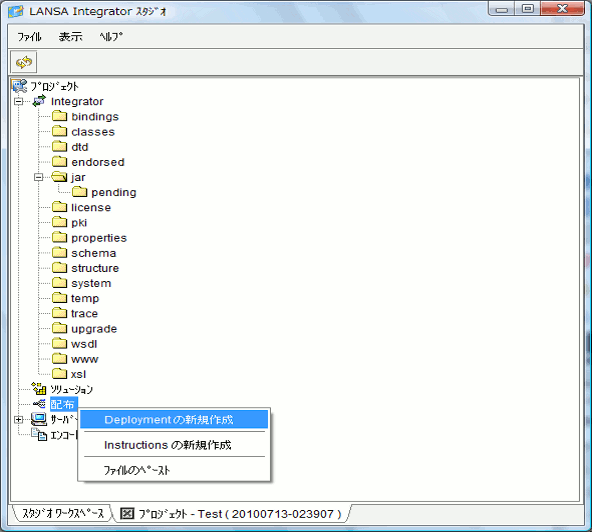Image resolution: width=592 pixels, height=532 pixels.
Task: Minimize the LANSA Integrator window
Action: click(501, 8)
